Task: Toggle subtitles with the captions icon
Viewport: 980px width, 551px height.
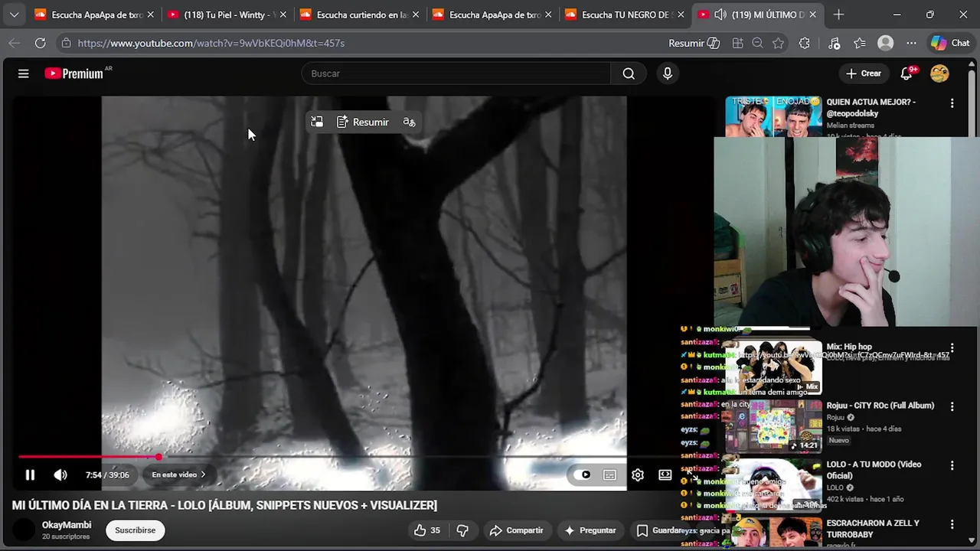Action: [609, 475]
